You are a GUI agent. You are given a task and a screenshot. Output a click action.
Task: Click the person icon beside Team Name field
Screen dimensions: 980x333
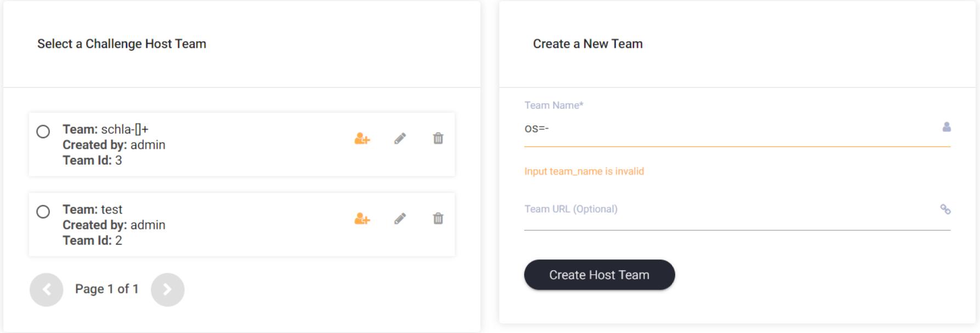pyautogui.click(x=945, y=128)
